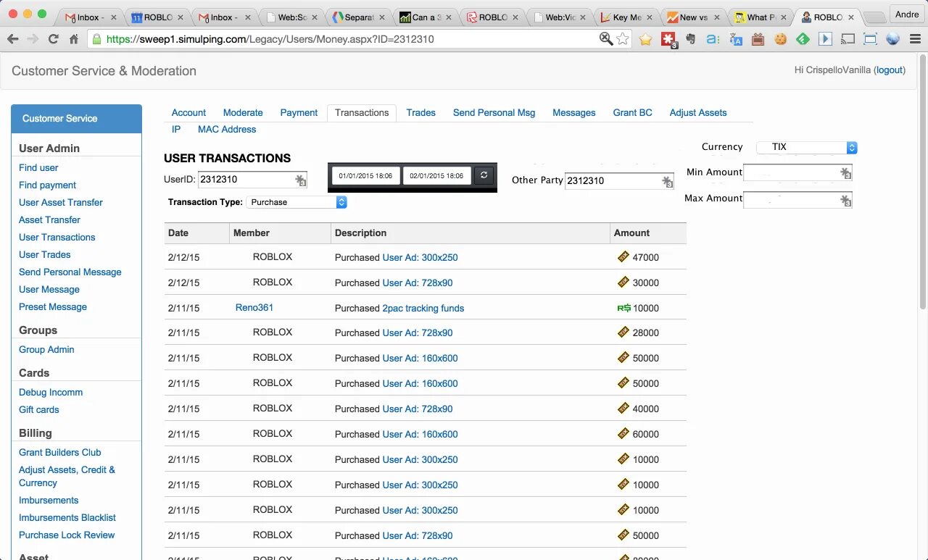Open Imbursements Blacklist in the sidebar

click(x=67, y=517)
